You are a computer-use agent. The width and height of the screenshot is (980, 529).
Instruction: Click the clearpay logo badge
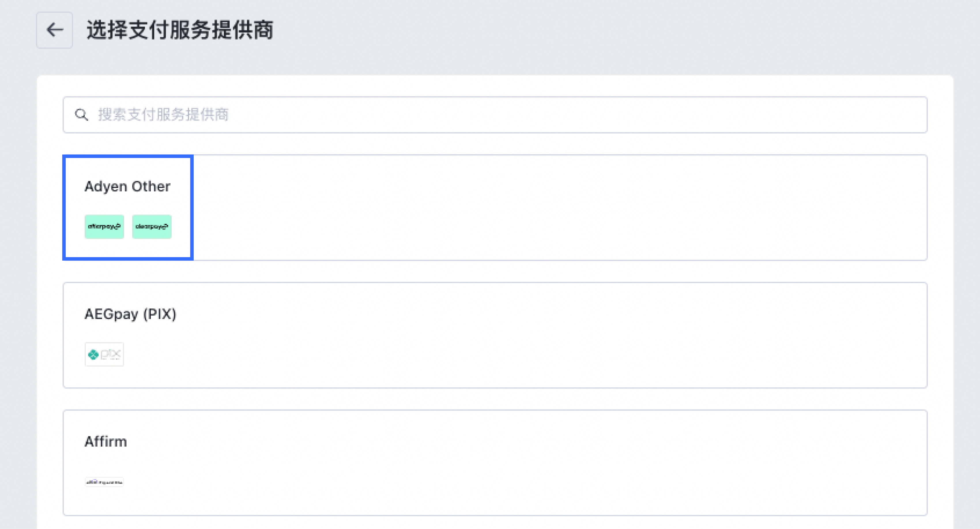point(152,227)
